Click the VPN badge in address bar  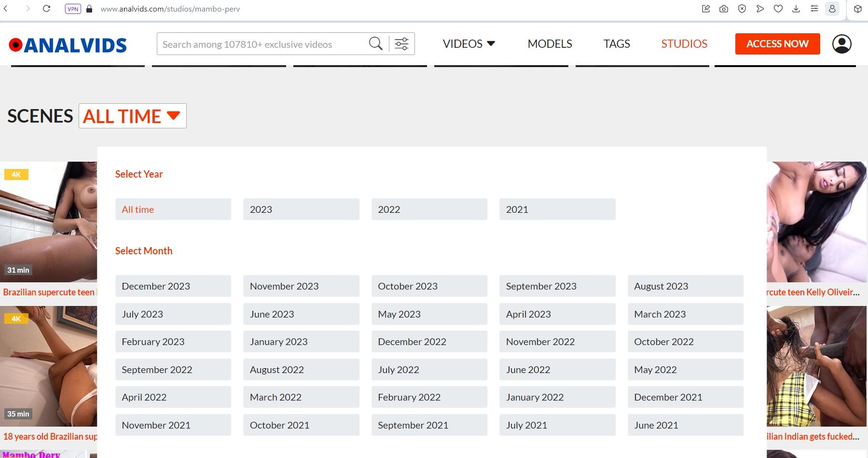(x=73, y=9)
